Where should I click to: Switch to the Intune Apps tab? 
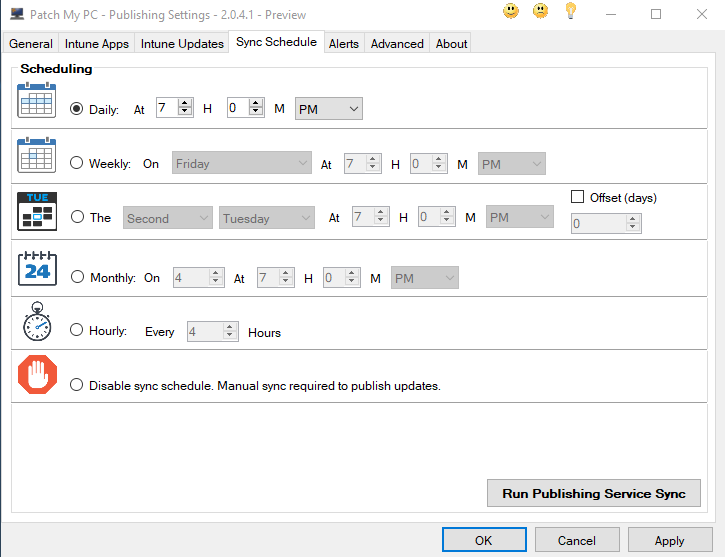coord(97,43)
